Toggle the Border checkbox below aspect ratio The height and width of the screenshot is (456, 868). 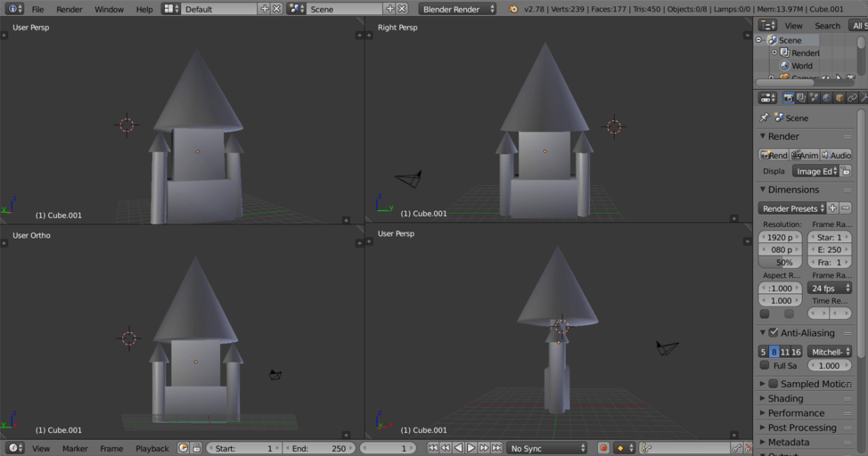(x=765, y=313)
